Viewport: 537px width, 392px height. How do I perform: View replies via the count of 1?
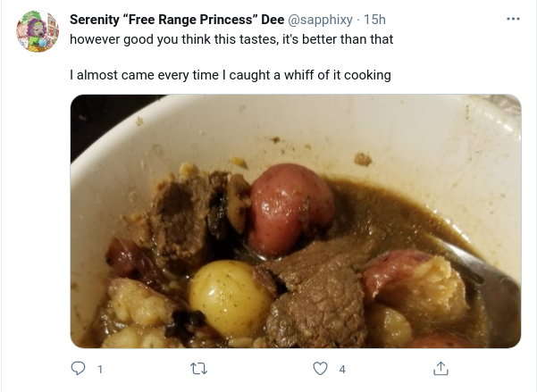[100, 370]
